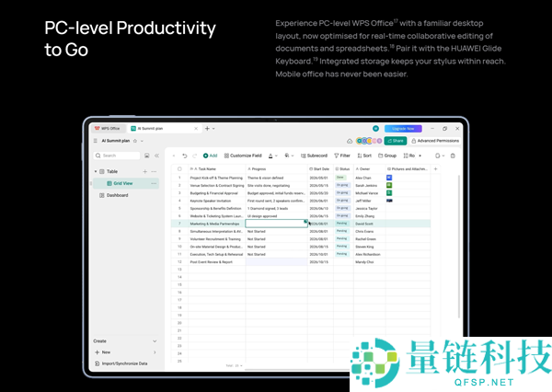Click the Task Name column header

216,169
